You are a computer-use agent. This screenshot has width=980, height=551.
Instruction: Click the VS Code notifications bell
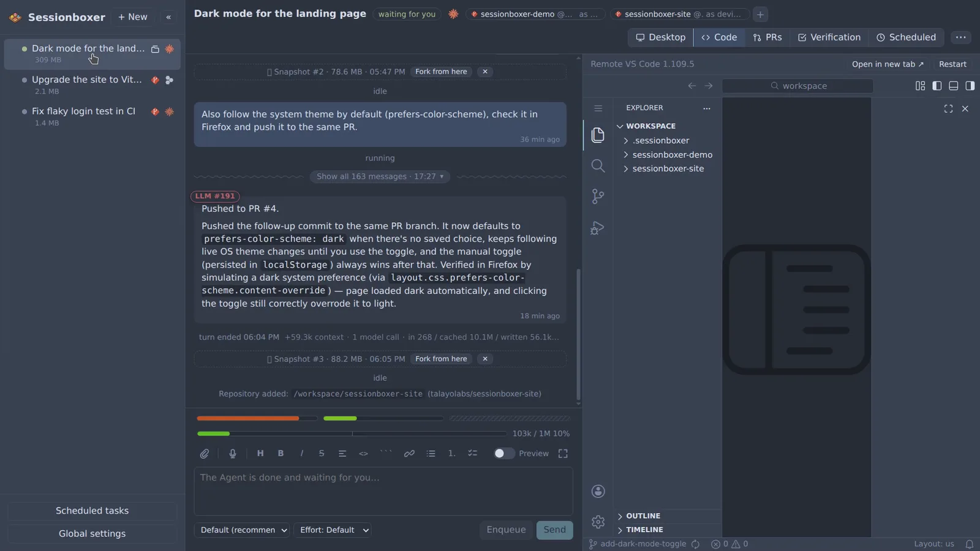pos(970,544)
